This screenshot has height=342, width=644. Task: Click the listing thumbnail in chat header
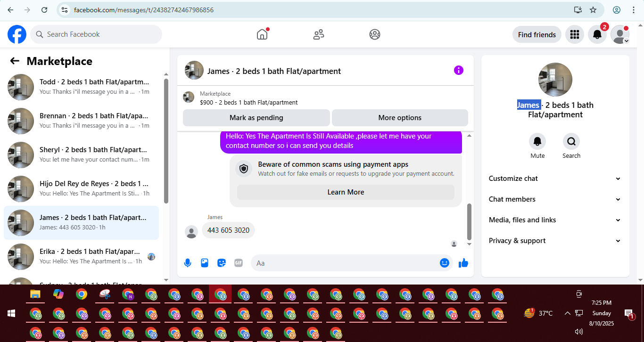click(x=194, y=70)
